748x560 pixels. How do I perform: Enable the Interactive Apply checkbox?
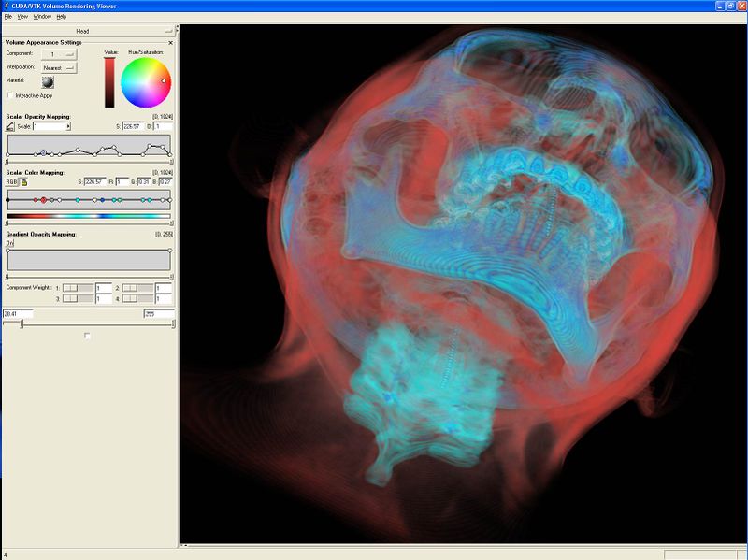point(8,95)
